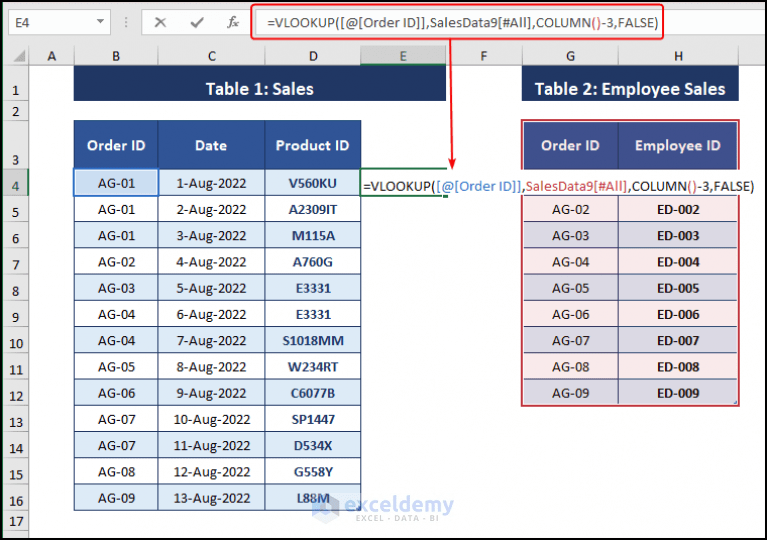Select column A header
Viewport: 767px width, 540px height.
click(51, 56)
